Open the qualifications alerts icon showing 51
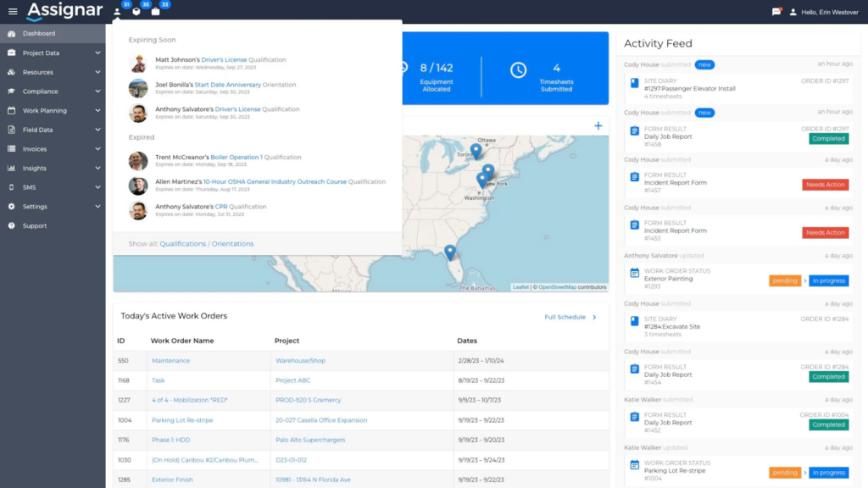Viewport: 868px width, 488px height. [118, 9]
